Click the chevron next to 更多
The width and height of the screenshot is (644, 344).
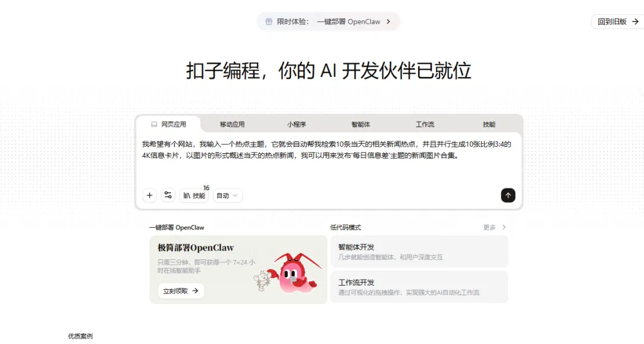[504, 227]
